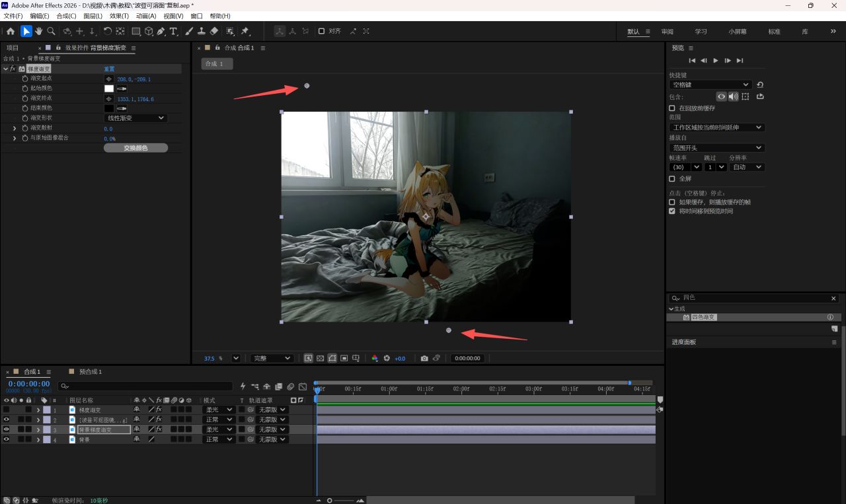Take a snapshot with the camera icon
846x504 pixels.
424,358
